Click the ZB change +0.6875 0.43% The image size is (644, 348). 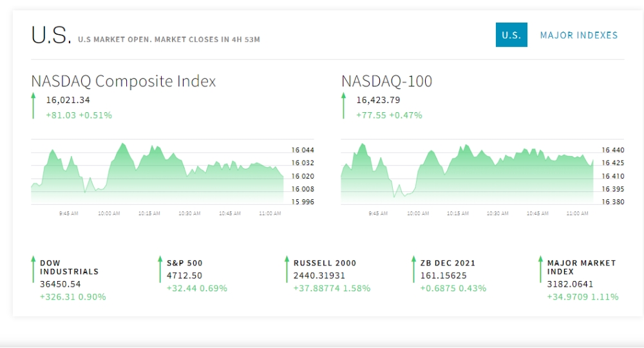coord(453,288)
